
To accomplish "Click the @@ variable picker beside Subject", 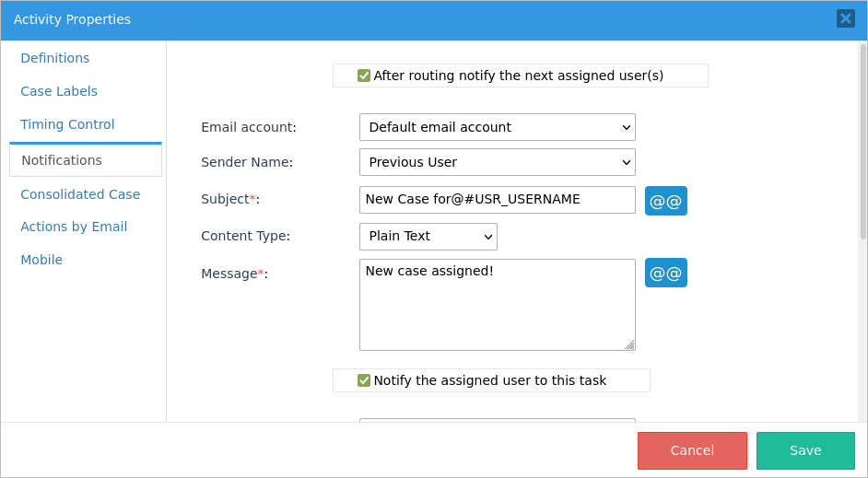I will 665,201.
